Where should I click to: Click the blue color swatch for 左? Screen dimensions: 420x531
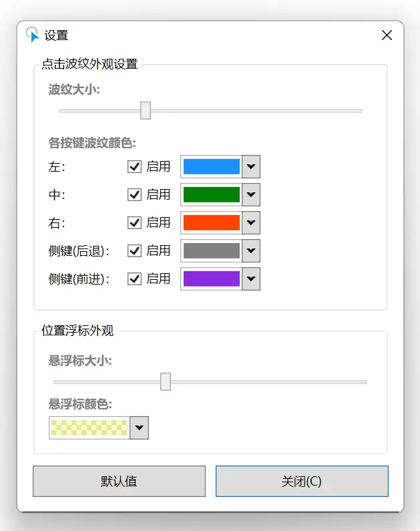click(x=212, y=166)
